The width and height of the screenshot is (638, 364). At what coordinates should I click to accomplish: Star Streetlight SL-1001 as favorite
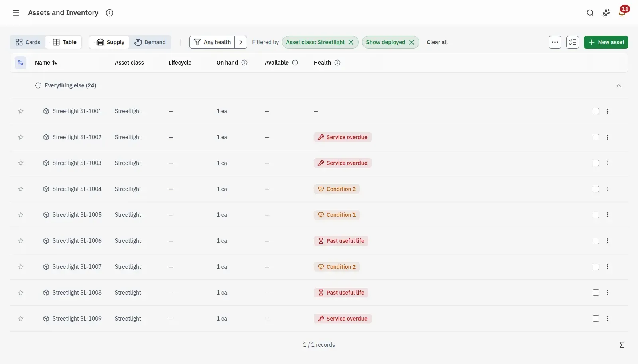21,111
